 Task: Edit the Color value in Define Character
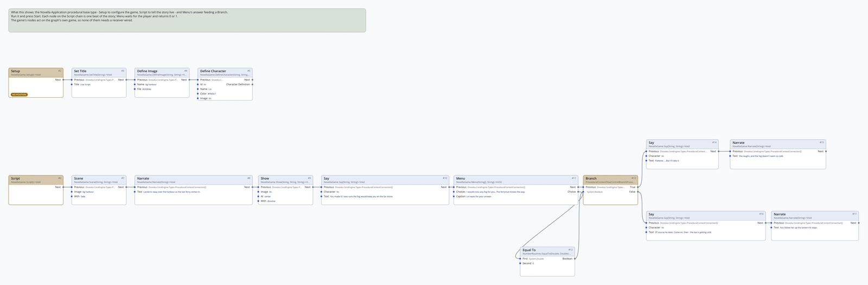tap(212, 94)
